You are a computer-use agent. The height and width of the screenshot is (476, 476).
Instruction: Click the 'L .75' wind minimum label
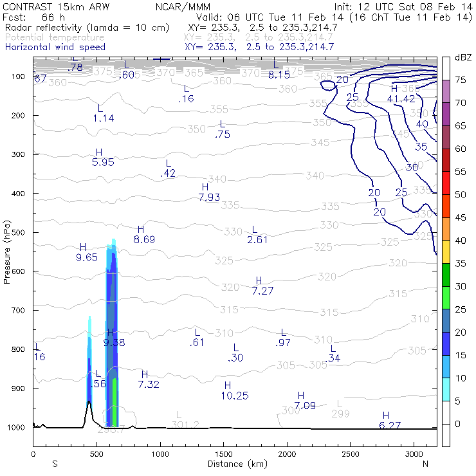(x=223, y=129)
